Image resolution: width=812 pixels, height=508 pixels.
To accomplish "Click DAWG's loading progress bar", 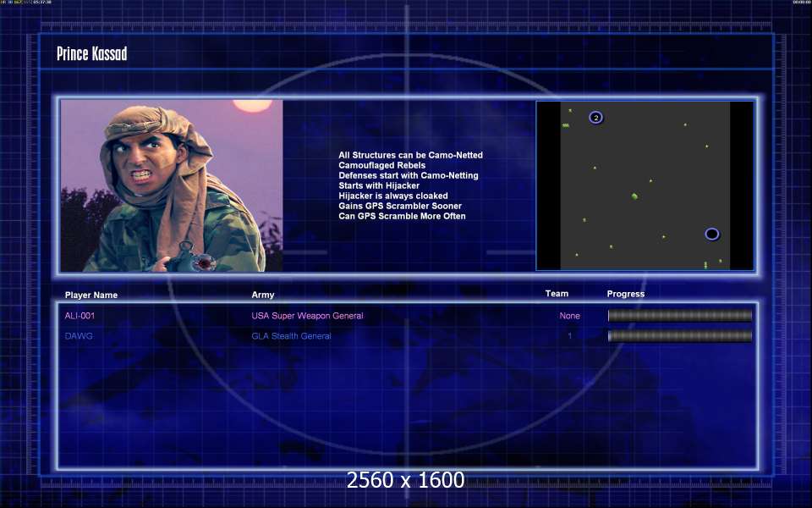I will [x=679, y=336].
